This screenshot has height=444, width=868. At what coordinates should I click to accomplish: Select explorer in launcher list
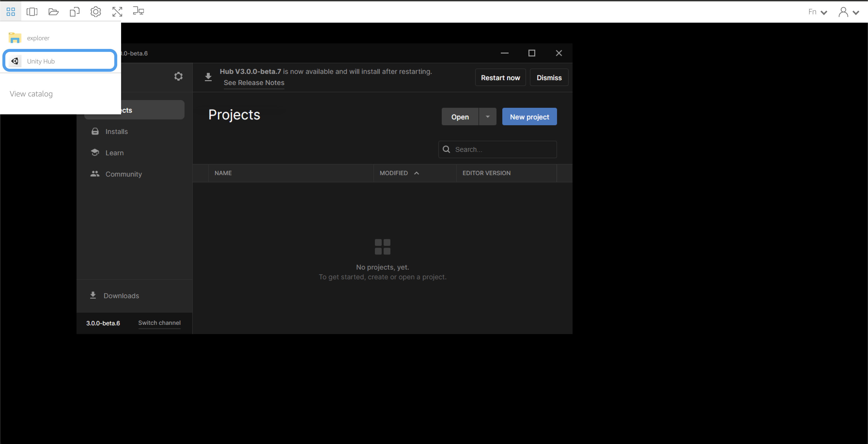point(38,38)
